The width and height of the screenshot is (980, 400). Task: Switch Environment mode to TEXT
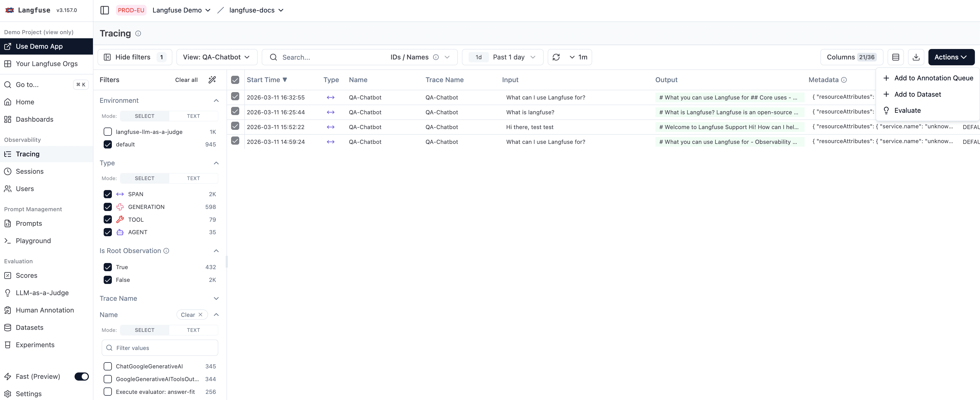click(193, 116)
